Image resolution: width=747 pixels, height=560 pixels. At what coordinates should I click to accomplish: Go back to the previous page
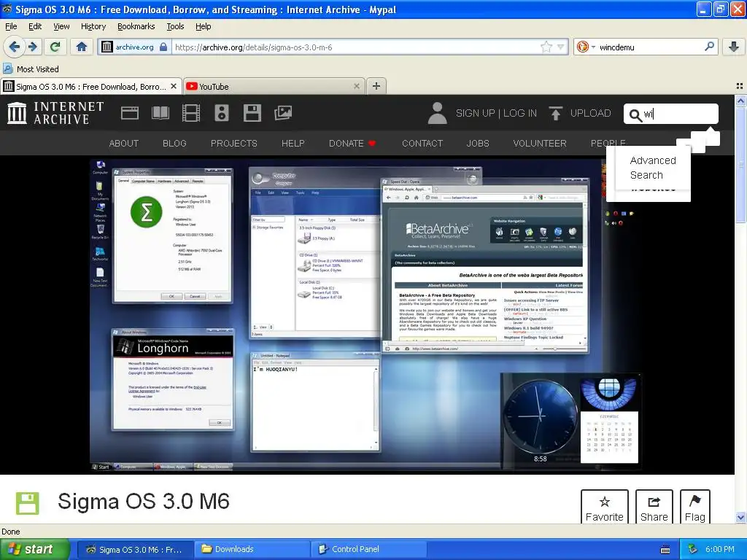tap(15, 47)
